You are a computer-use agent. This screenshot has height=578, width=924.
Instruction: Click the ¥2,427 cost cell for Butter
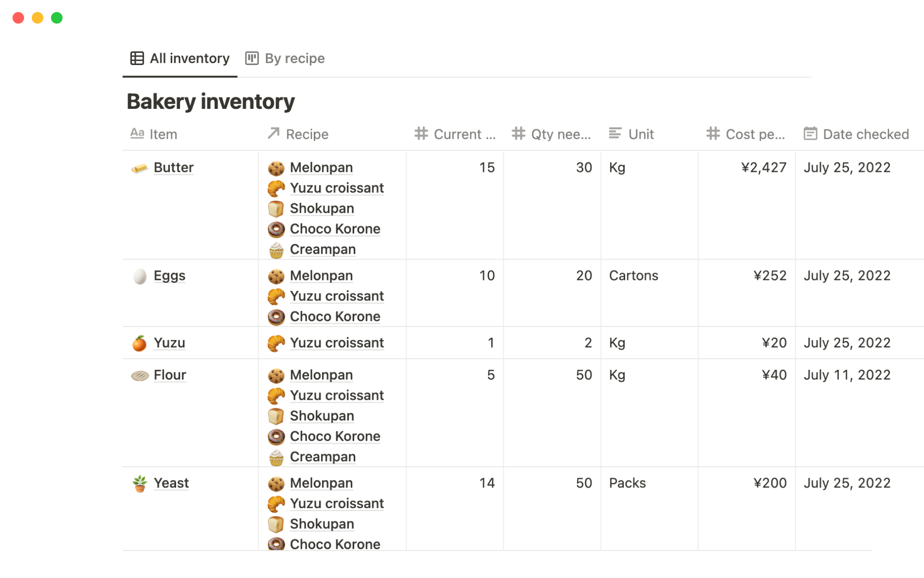click(x=763, y=168)
